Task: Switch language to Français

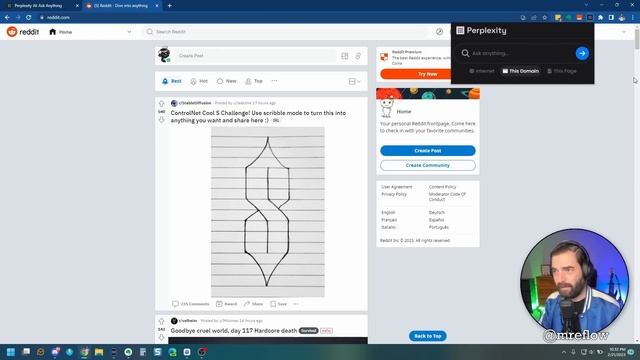Action: point(389,220)
